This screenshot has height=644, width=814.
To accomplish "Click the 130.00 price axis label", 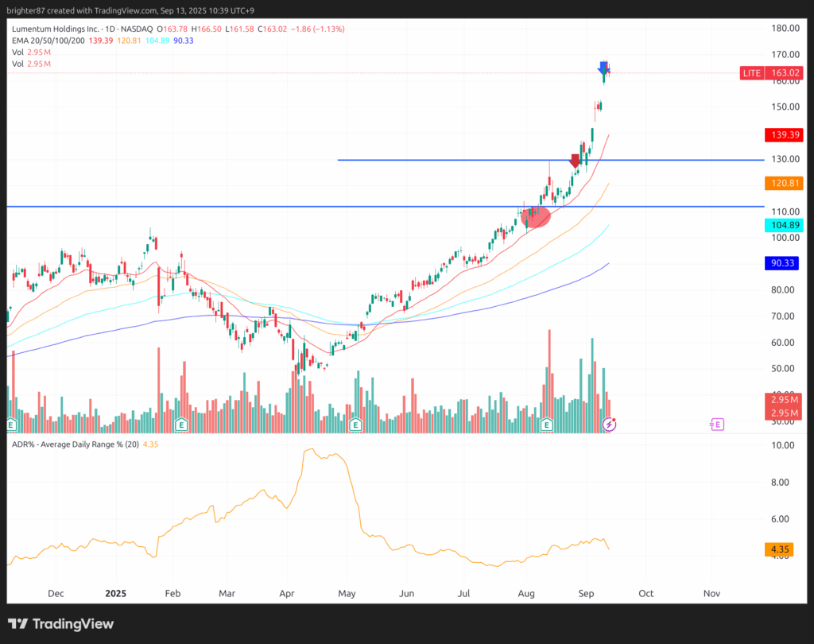I will pyautogui.click(x=785, y=159).
